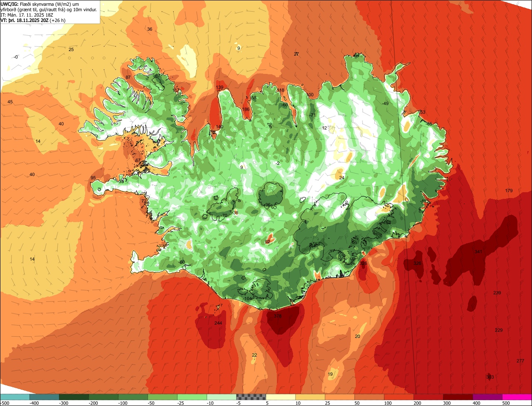
Task: Click the map value '95'
Action: coord(93,178)
